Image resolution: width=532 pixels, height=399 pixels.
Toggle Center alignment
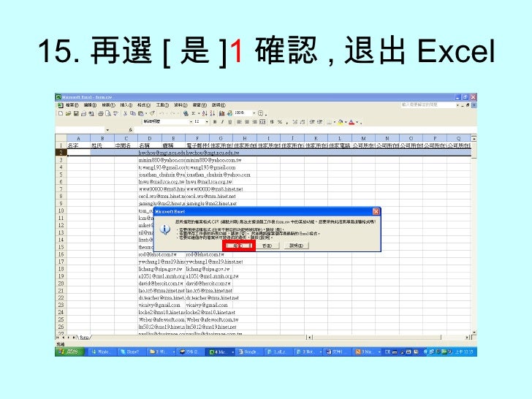(247, 122)
